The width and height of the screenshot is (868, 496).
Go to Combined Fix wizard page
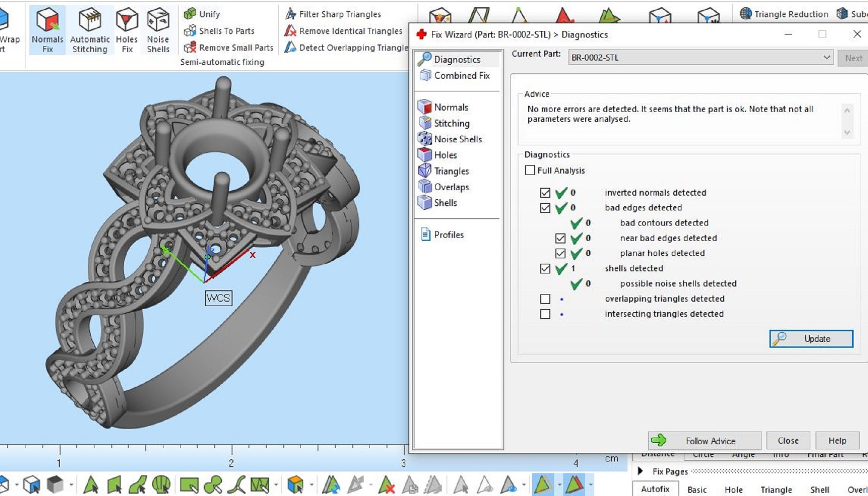click(454, 75)
